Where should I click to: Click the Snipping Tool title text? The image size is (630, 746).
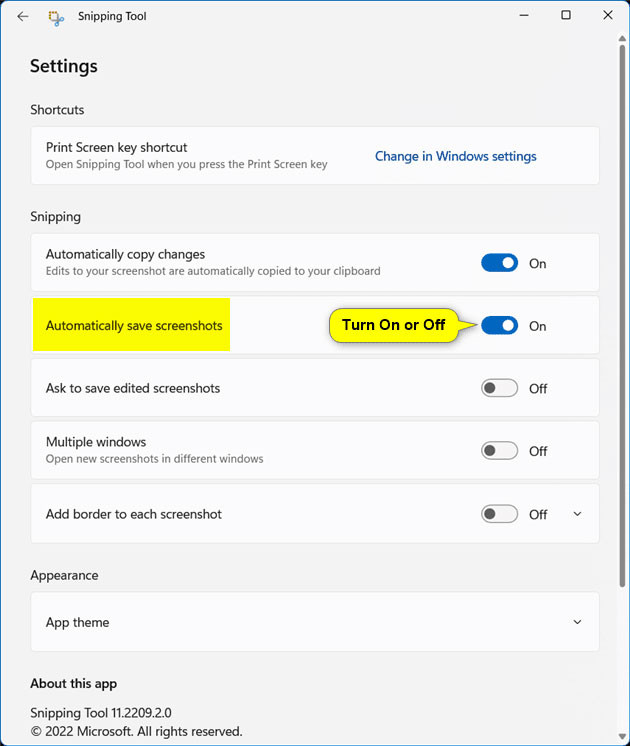click(x=112, y=17)
